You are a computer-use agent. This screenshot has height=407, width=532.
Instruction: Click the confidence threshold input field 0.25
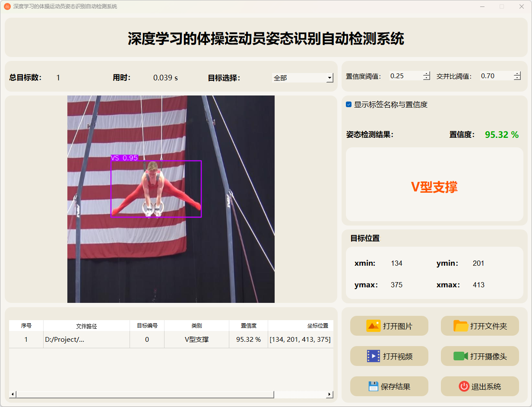405,76
